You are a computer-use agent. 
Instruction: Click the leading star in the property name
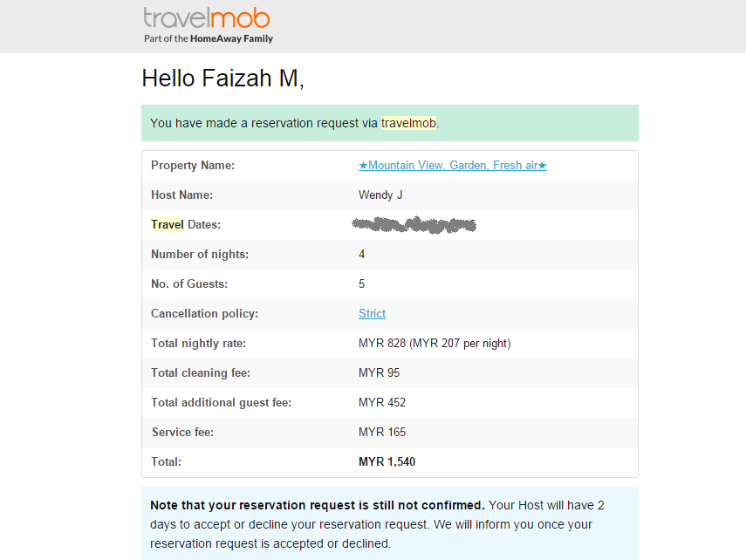[x=363, y=166]
